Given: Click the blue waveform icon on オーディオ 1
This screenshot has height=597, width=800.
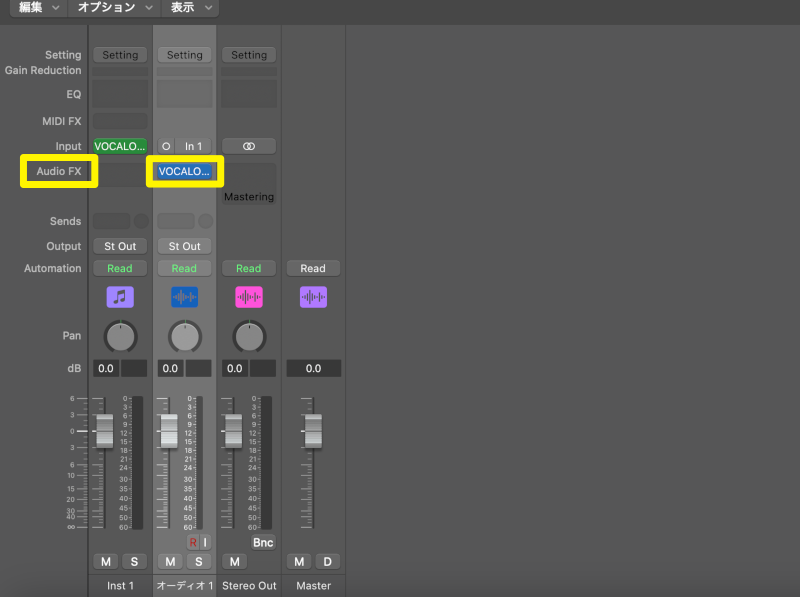Looking at the screenshot, I should coord(184,297).
